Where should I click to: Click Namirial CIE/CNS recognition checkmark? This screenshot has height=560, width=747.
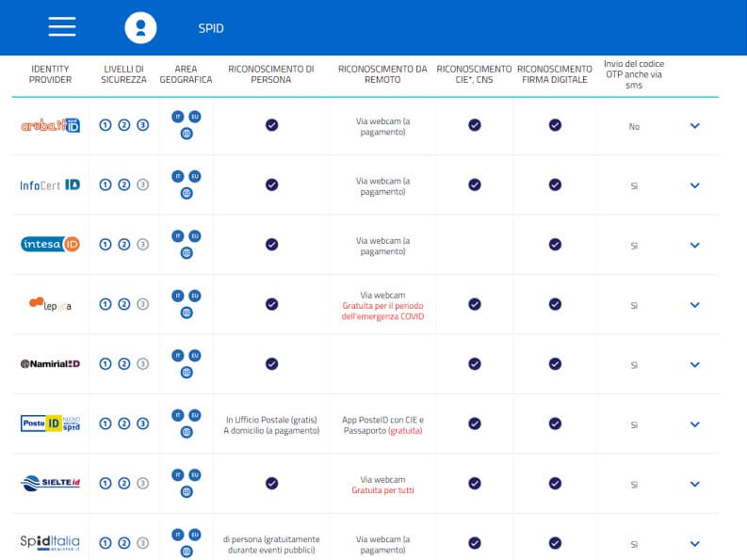click(x=475, y=364)
